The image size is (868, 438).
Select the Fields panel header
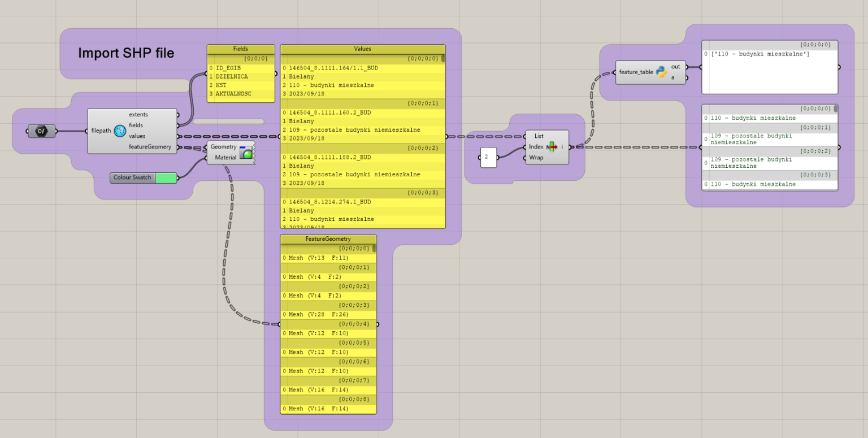point(241,49)
